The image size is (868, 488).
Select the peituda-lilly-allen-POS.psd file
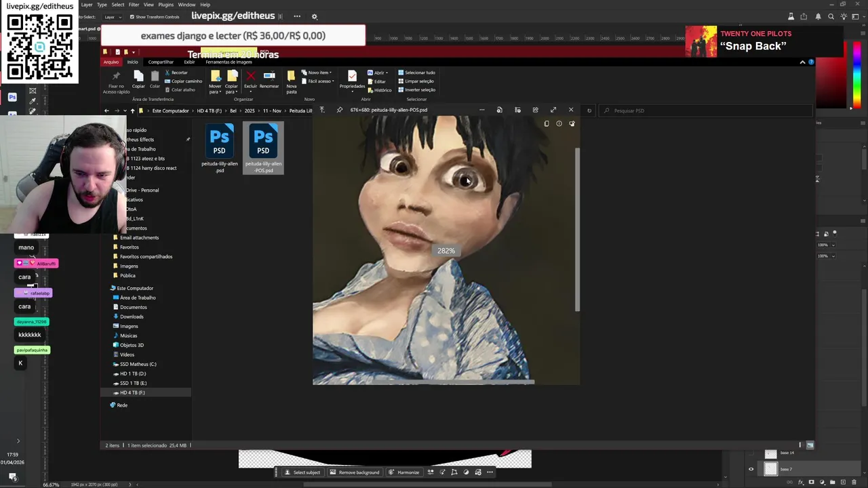pos(263,148)
